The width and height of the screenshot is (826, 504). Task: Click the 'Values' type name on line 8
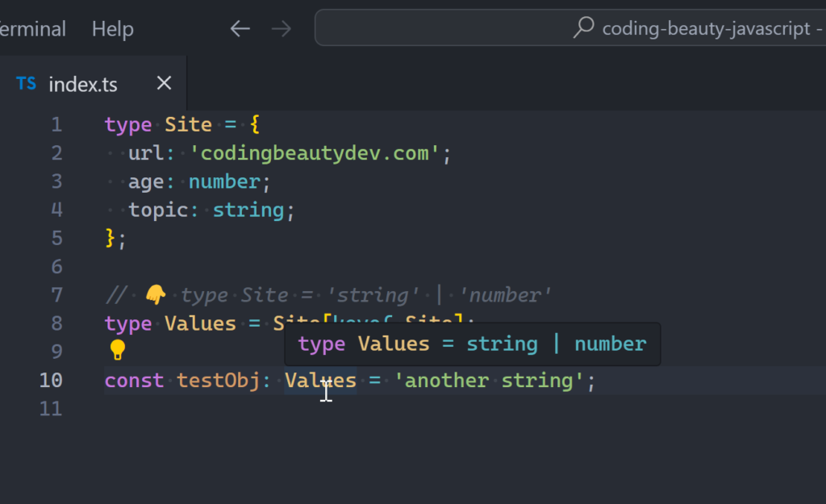200,324
